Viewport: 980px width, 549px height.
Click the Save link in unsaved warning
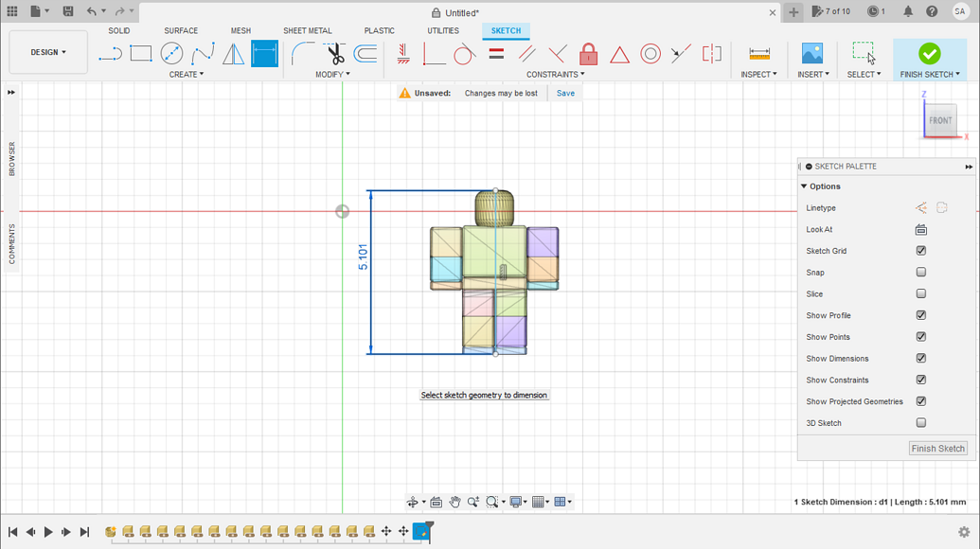click(x=565, y=93)
